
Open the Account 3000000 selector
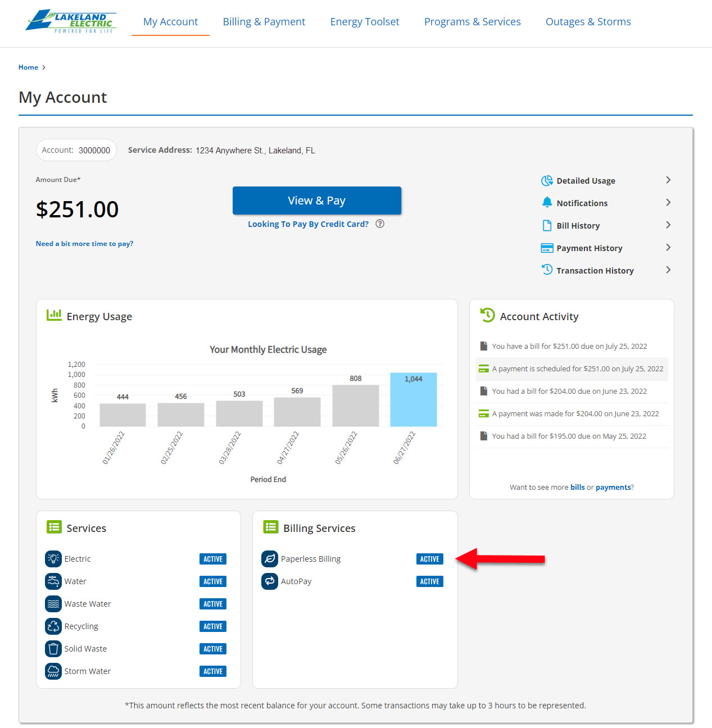click(76, 151)
